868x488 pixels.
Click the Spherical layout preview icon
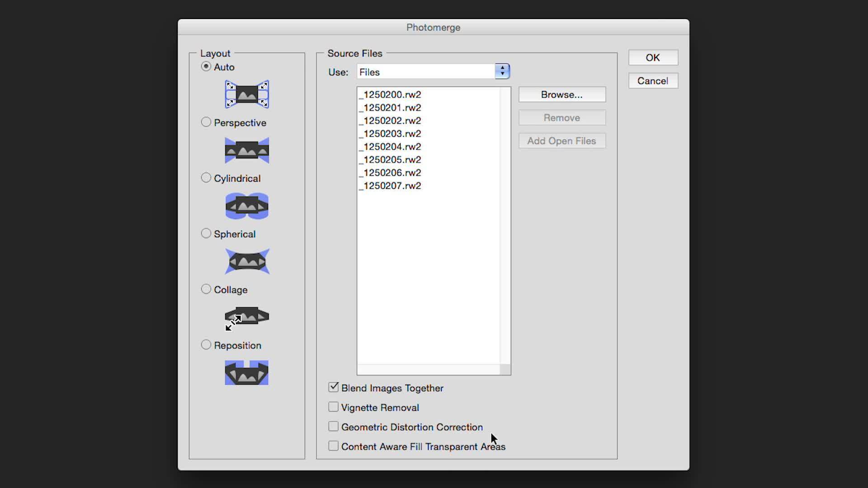[x=247, y=262]
